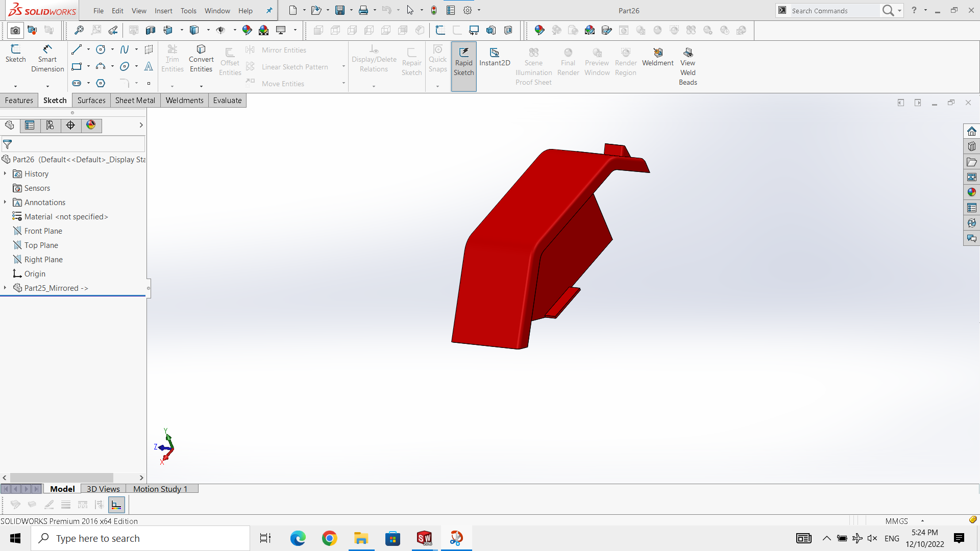Open the PropertyManager tab
Screen dimensions: 980x551
[x=30, y=126]
